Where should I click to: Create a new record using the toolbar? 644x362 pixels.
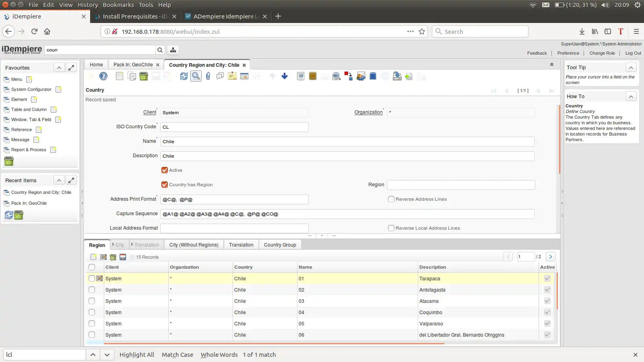click(x=120, y=76)
